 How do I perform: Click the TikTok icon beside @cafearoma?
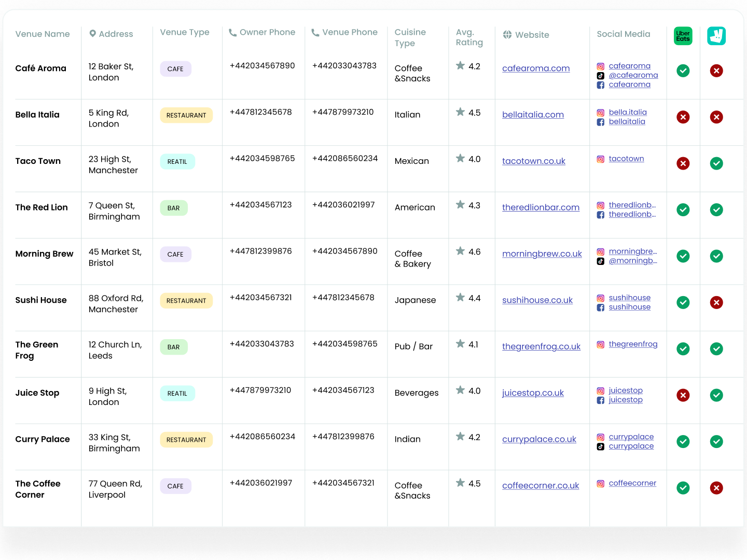600,75
